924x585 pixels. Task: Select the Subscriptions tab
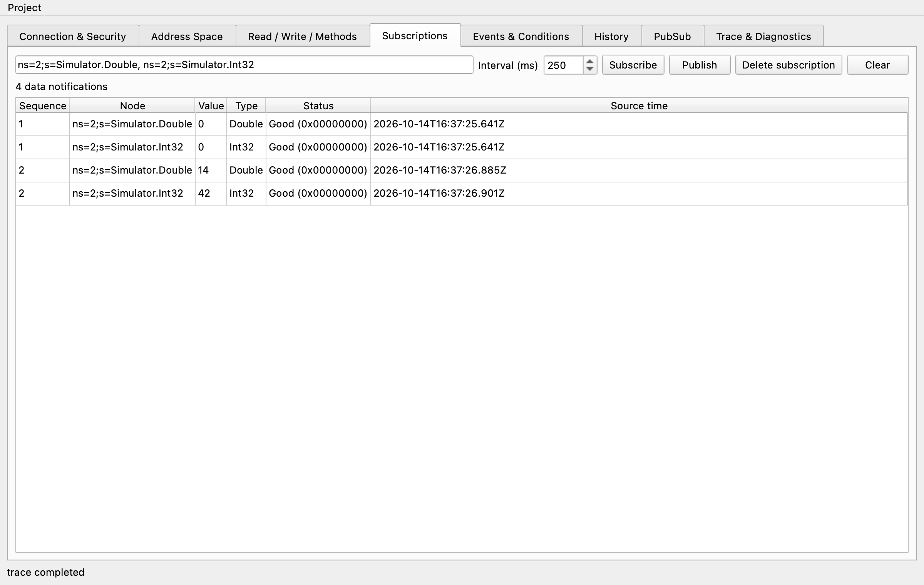click(415, 35)
